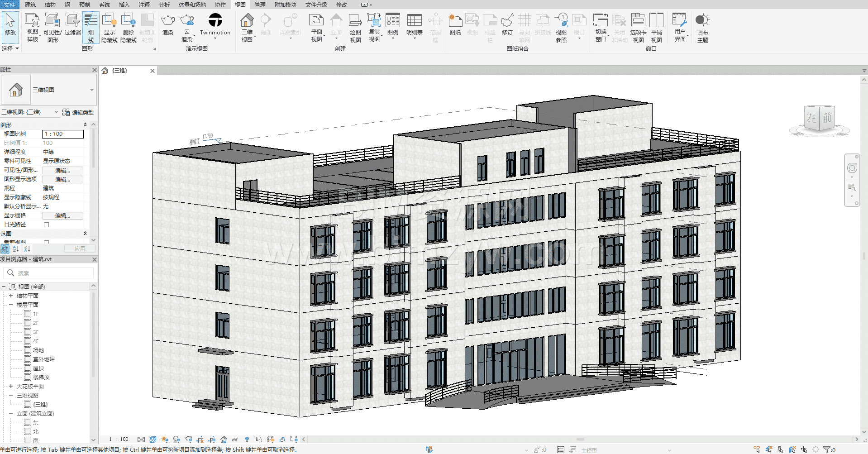Open the 管理 ribbon tab
This screenshot has width=868, height=454.
260,5
